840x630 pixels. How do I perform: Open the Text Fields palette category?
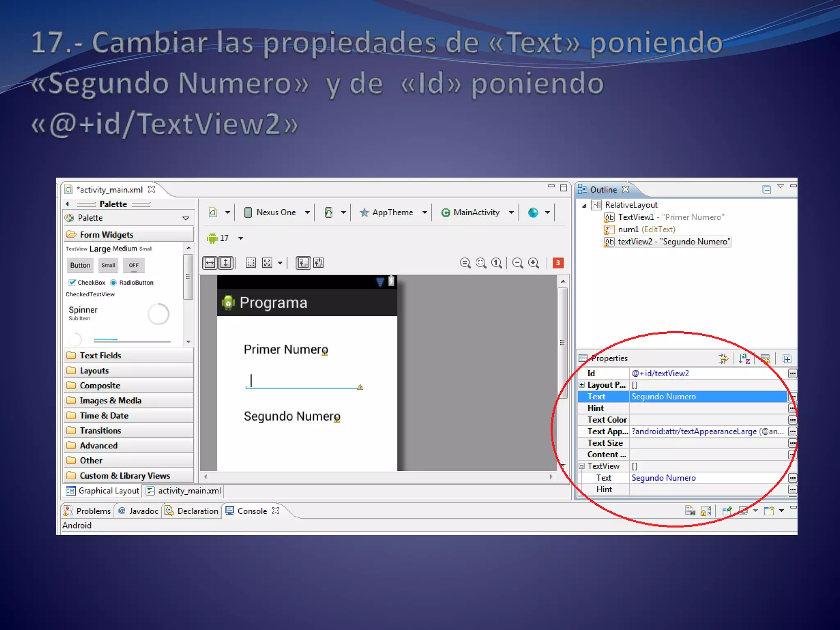click(100, 356)
